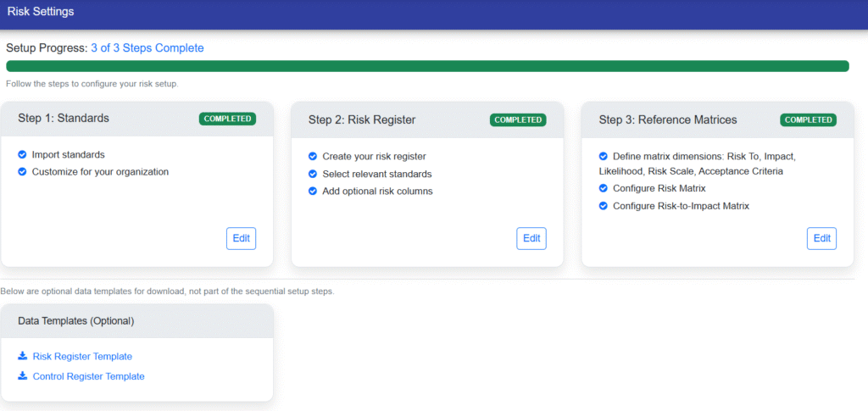Click download icon beside Risk Register Template

pyautogui.click(x=23, y=356)
